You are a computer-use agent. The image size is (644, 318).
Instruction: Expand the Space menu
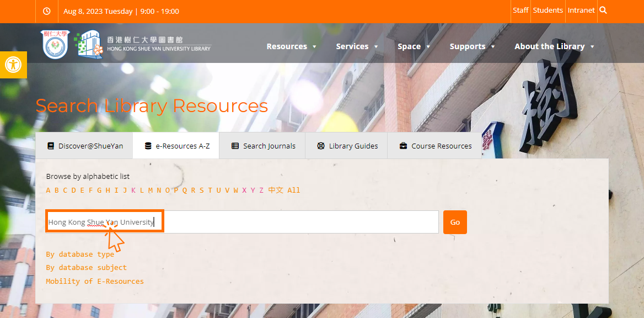[x=414, y=46]
